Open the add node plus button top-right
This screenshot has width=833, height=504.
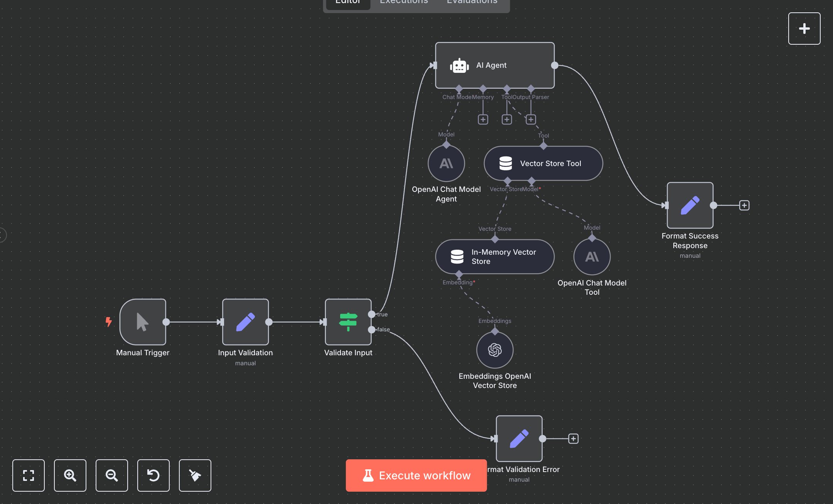(804, 29)
